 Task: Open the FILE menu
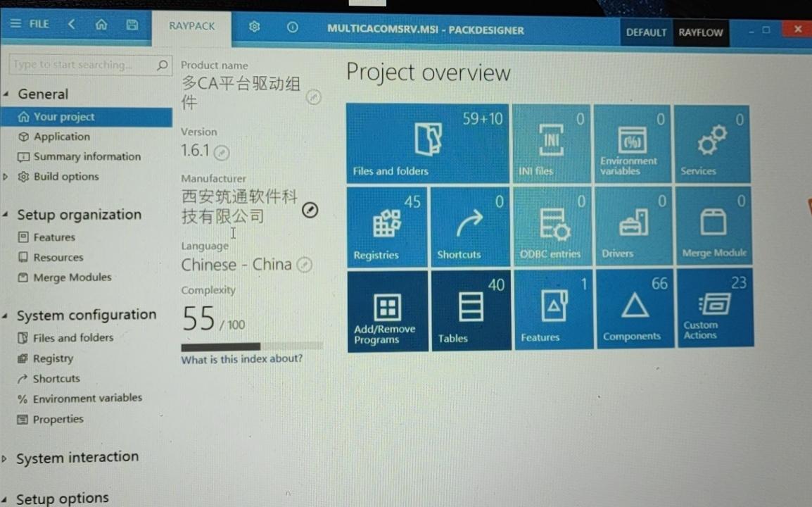point(30,24)
